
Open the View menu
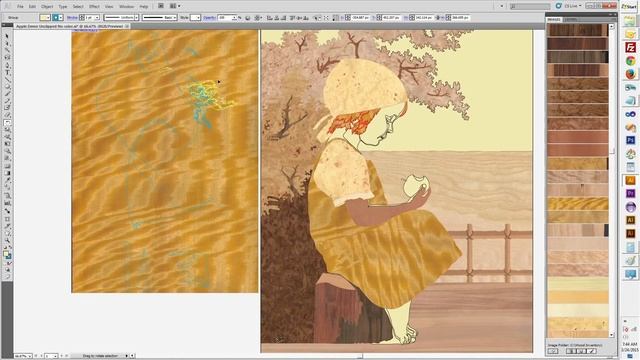(x=109, y=7)
